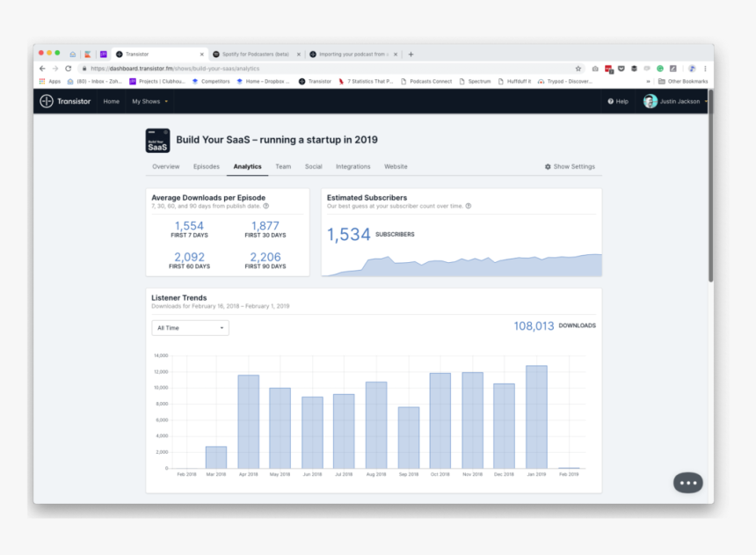
Task: Click the Mar 2018 bar in chart
Action: 216,457
